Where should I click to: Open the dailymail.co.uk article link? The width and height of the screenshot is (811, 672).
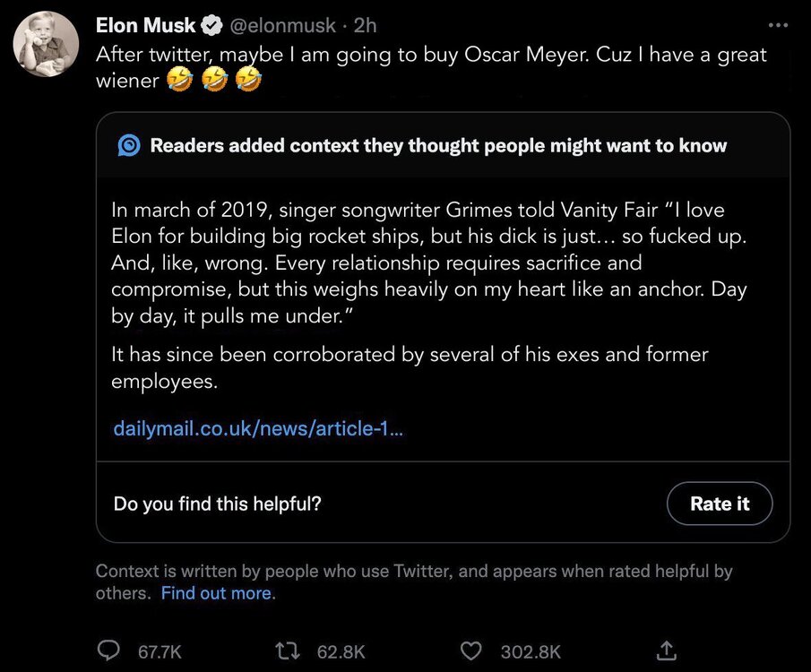click(258, 429)
